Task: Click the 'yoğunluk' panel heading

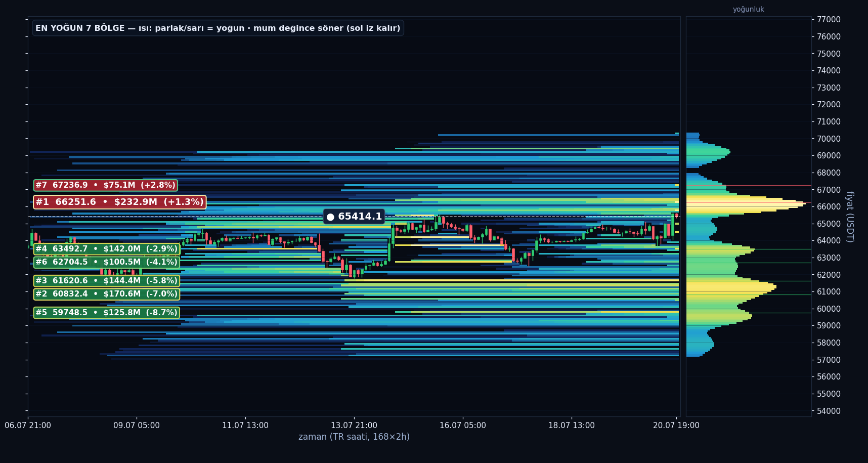Action: click(x=748, y=9)
